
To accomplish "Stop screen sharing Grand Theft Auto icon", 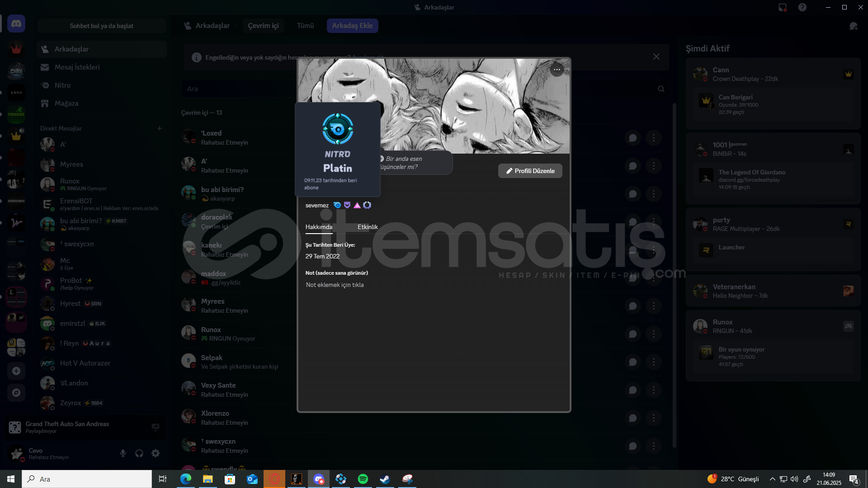I will click(156, 427).
